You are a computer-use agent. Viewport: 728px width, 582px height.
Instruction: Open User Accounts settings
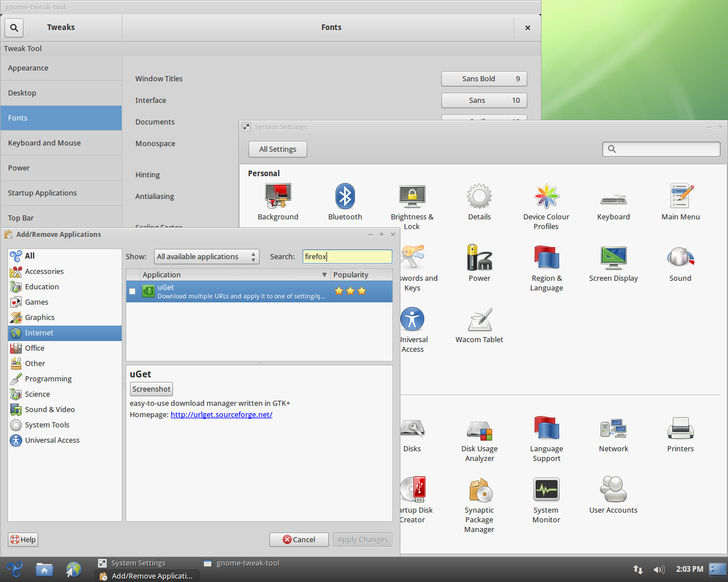pos(614,490)
